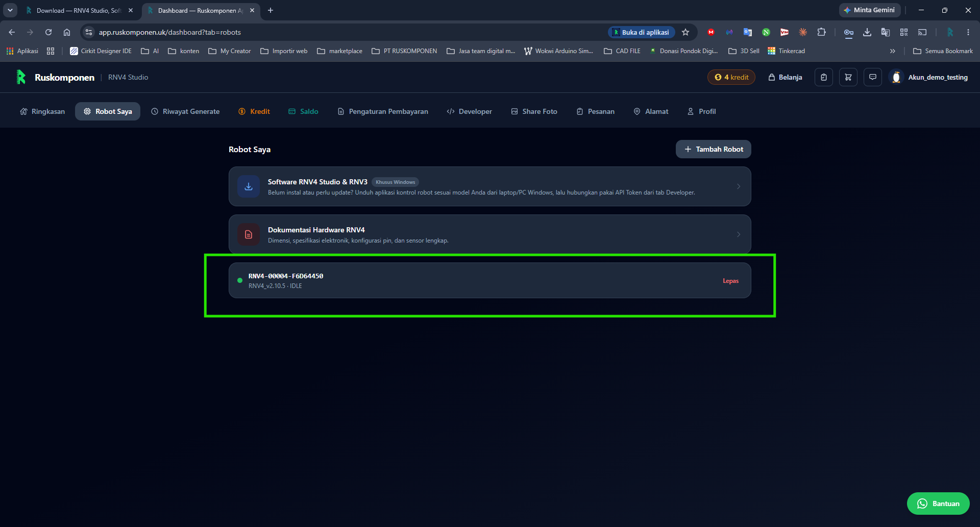The width and height of the screenshot is (980, 527).
Task: Open the chat messages icon in header
Action: pos(873,77)
